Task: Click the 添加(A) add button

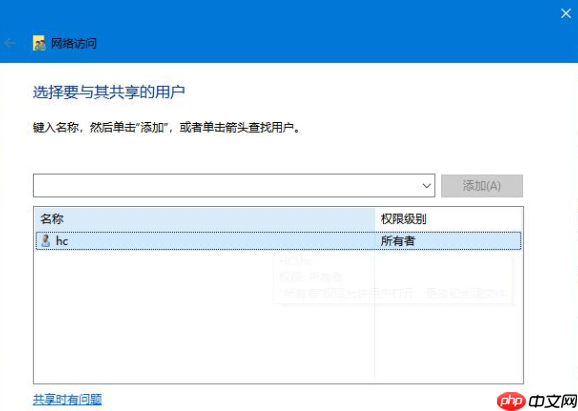Action: point(482,185)
